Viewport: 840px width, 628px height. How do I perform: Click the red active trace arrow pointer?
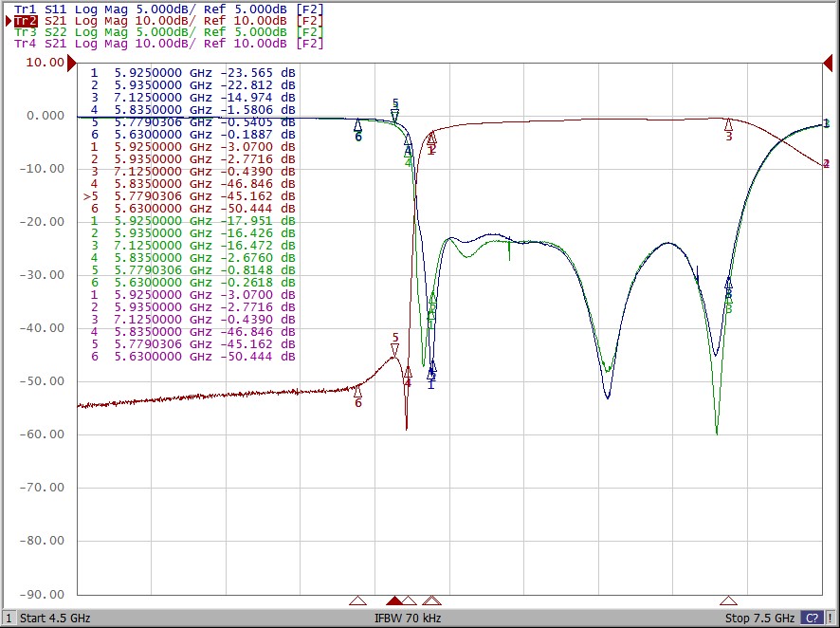click(x=6, y=19)
